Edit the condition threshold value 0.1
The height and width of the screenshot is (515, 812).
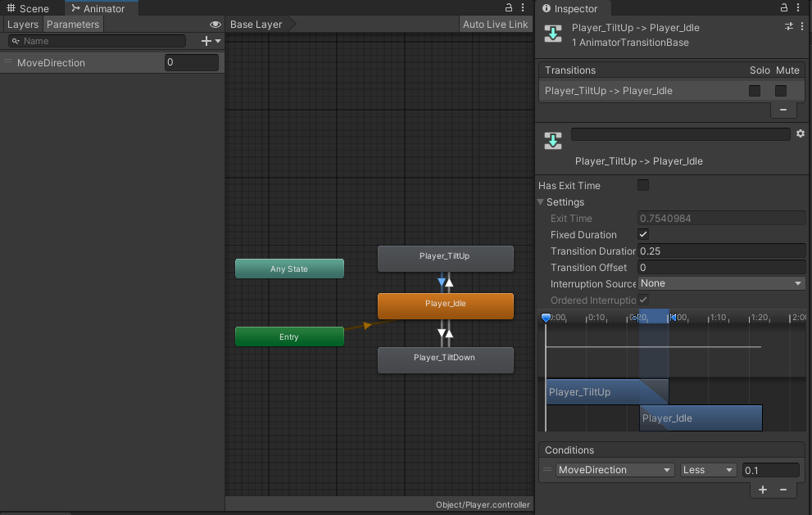770,470
